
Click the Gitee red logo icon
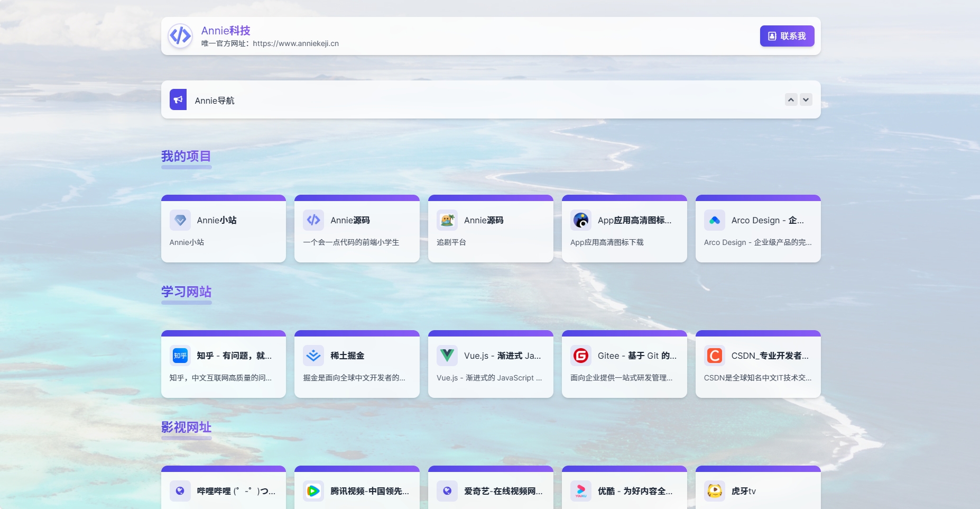(581, 356)
